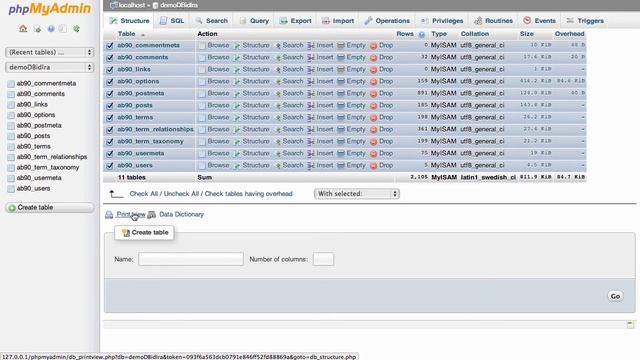Switch to the Operations tab
Image resolution: width=640 pixels, height=360 pixels.
(387, 21)
